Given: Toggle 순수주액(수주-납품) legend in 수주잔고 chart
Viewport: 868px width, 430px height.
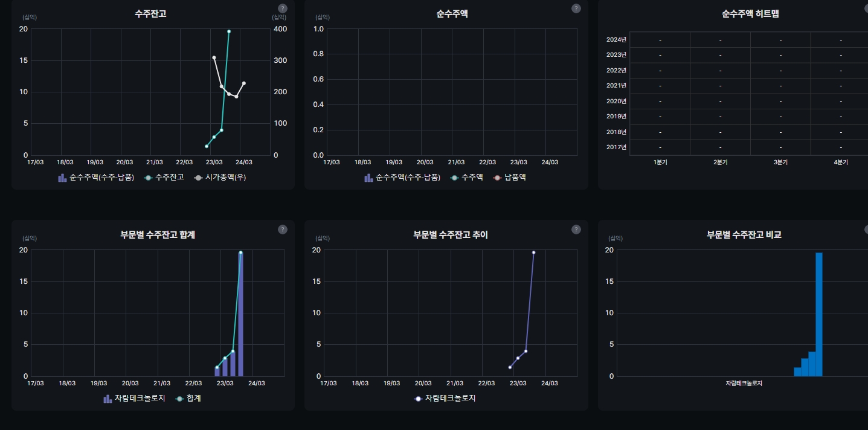Looking at the screenshot, I should [x=97, y=178].
